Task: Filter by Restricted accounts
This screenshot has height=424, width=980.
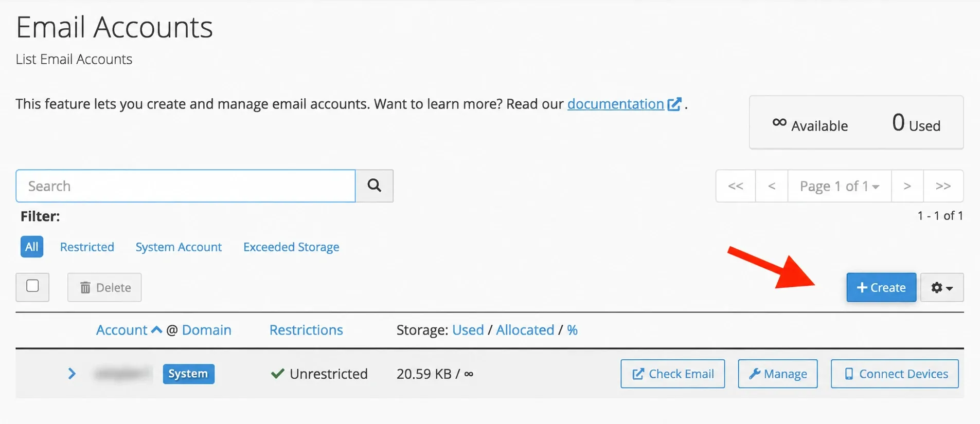Action: [87, 247]
